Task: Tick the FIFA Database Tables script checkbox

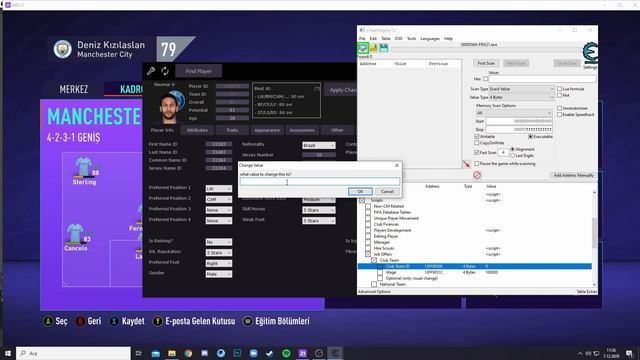Action: (x=368, y=212)
